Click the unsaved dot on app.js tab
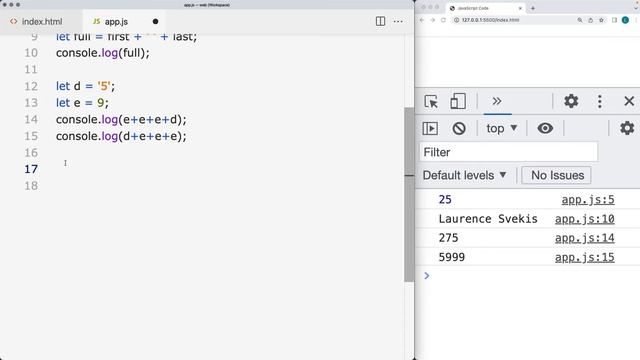The width and height of the screenshot is (640, 360). pyautogui.click(x=155, y=22)
